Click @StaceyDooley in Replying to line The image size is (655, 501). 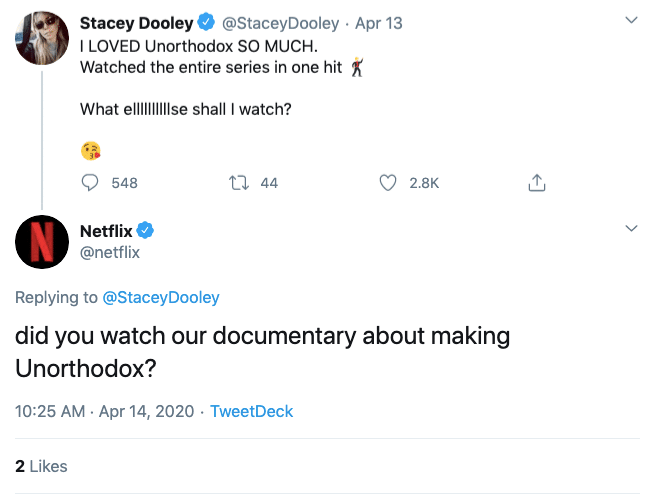click(x=161, y=297)
